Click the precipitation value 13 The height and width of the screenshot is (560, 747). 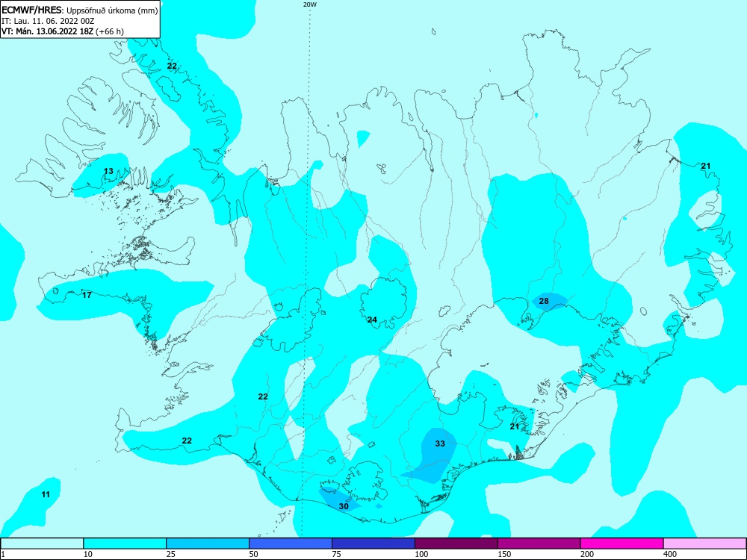(x=108, y=171)
